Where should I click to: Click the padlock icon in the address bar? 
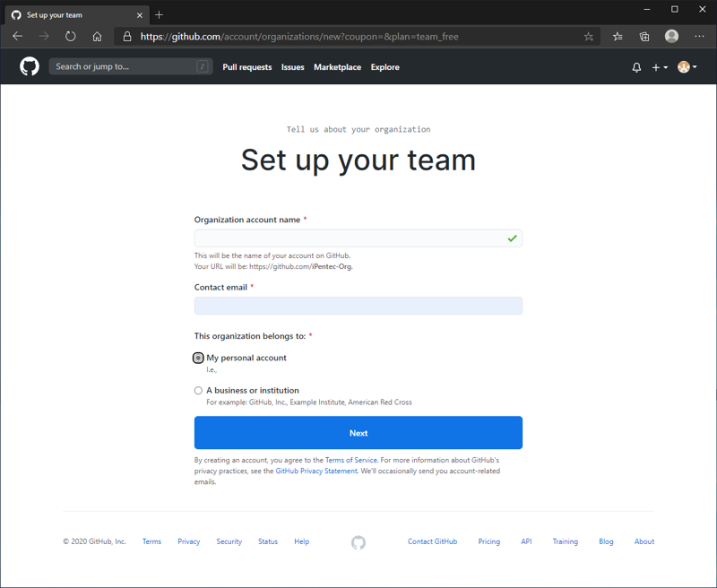pyautogui.click(x=126, y=36)
